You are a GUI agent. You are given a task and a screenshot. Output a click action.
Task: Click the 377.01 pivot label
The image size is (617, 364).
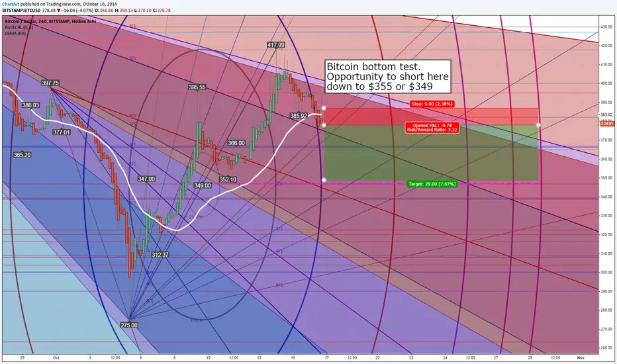[62, 132]
